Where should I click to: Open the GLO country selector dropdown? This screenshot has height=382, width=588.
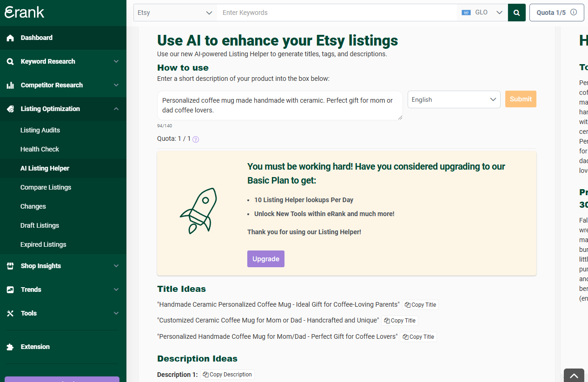[x=482, y=12]
